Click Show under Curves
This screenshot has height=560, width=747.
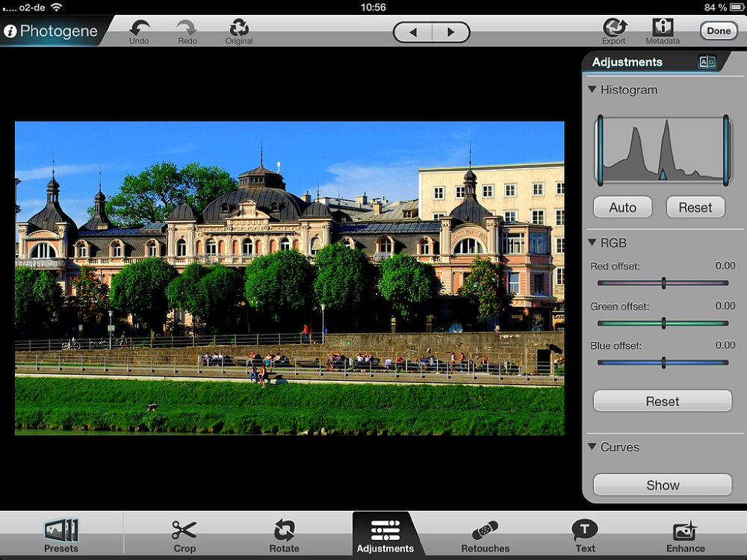click(662, 485)
